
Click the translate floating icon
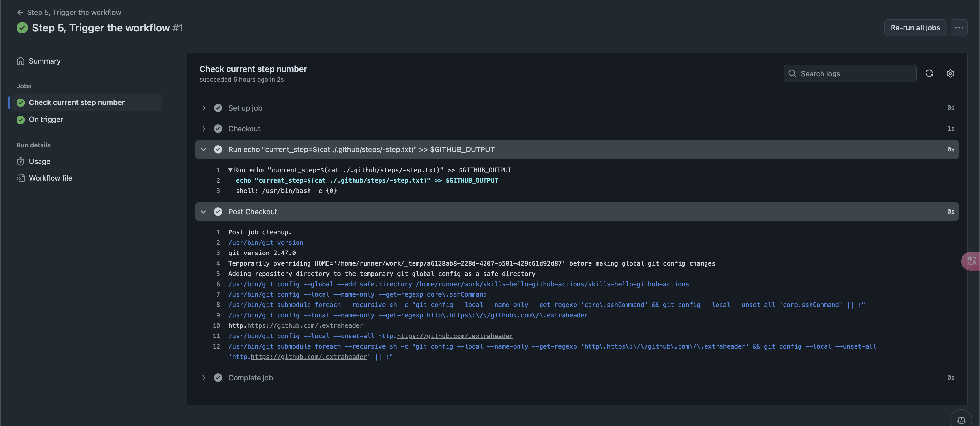(971, 261)
